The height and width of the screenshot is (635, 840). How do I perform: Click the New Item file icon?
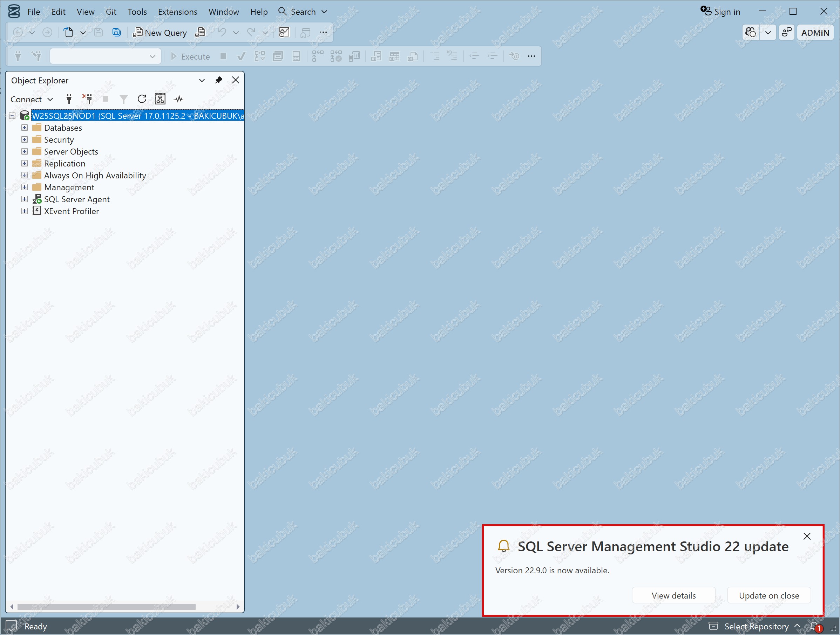click(68, 32)
